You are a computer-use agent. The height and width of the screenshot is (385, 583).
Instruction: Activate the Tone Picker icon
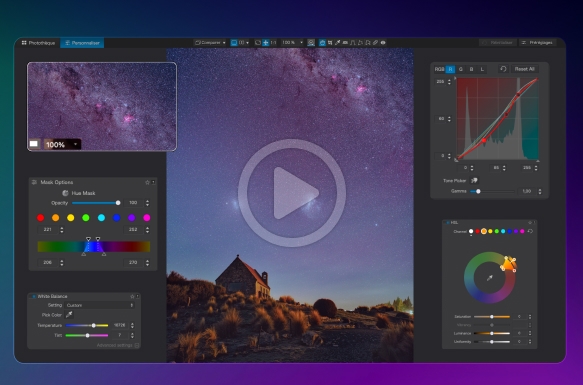[474, 180]
